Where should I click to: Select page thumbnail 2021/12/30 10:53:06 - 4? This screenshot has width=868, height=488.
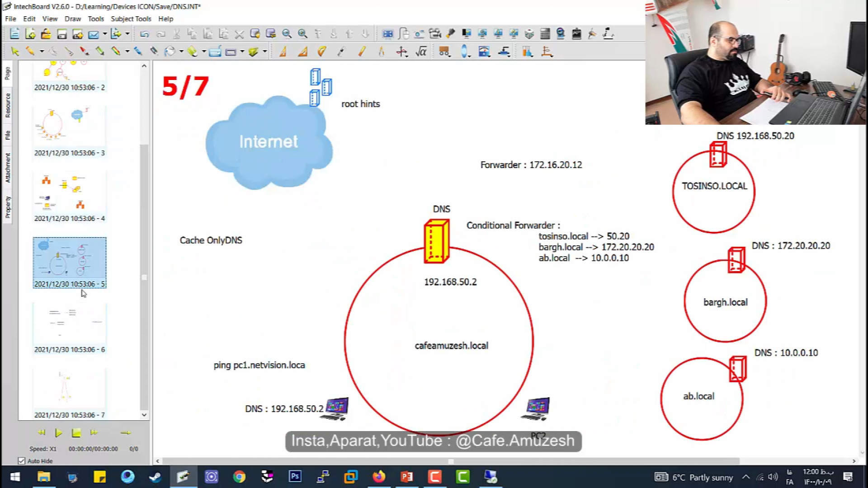(x=70, y=197)
